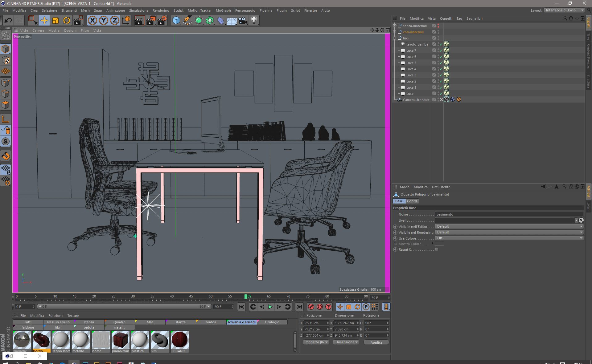This screenshot has height=364, width=592.
Task: Click the Undo arrow icon
Action: point(8,21)
